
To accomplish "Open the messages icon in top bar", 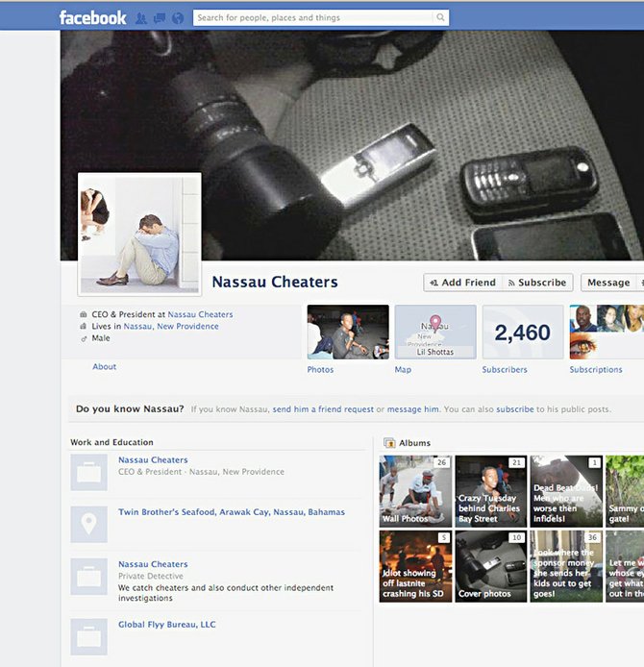I will (160, 17).
